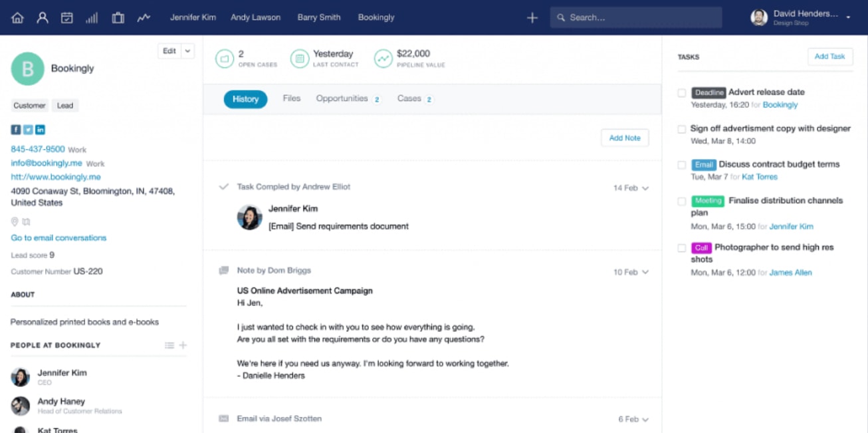Open the Edit dropdown arrow
Viewport: 868px width, 433px height.
tap(187, 51)
